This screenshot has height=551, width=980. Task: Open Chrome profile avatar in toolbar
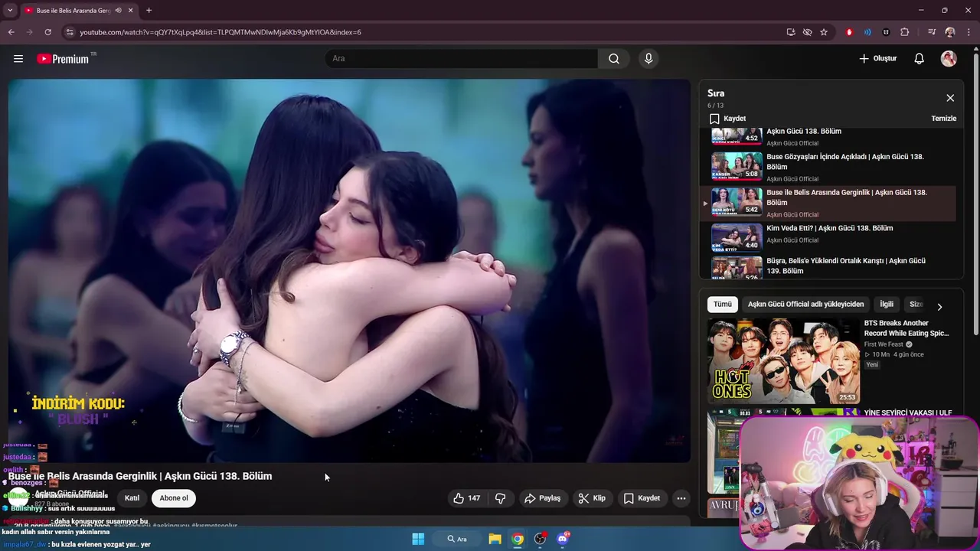pos(950,32)
